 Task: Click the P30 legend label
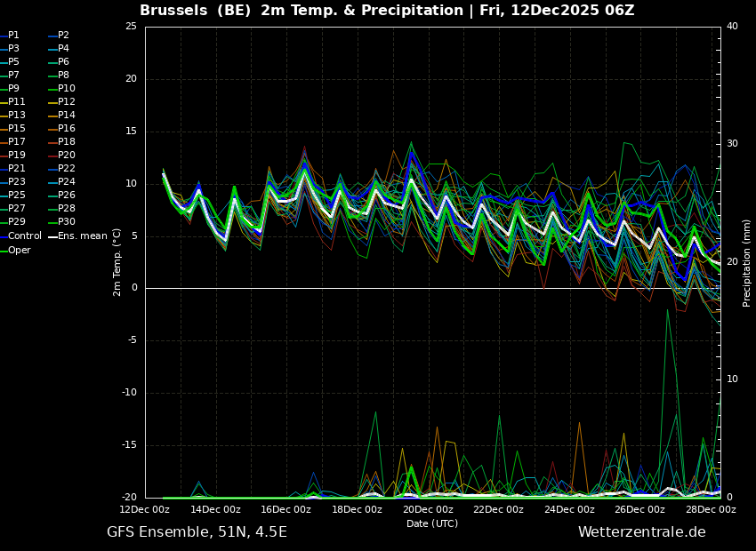(67, 222)
